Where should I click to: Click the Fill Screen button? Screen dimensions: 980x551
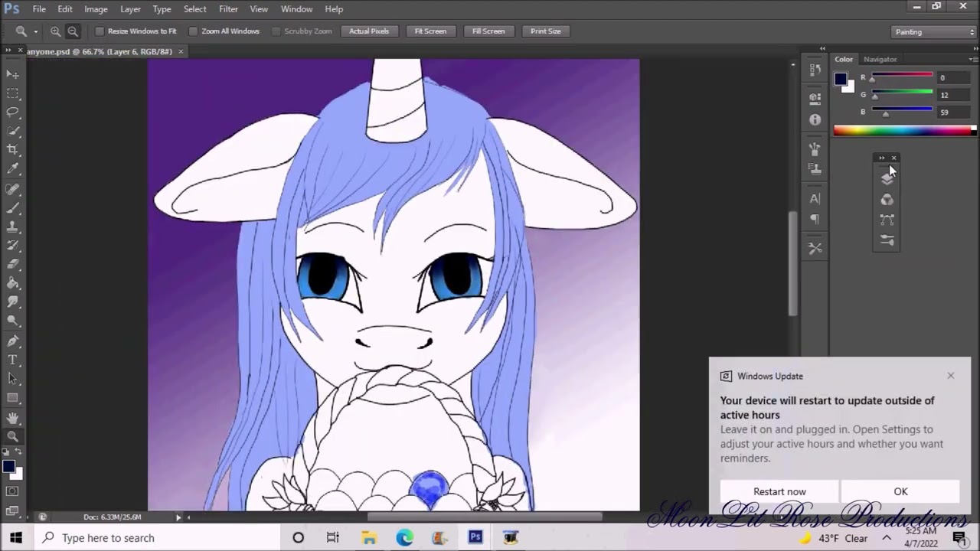488,31
